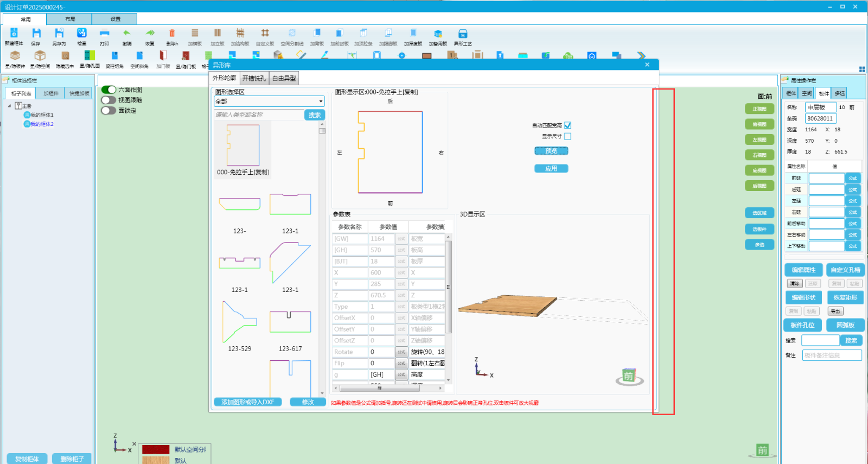868x464 pixels.
Task: Open the 布局 ribbon tab
Action: click(70, 19)
